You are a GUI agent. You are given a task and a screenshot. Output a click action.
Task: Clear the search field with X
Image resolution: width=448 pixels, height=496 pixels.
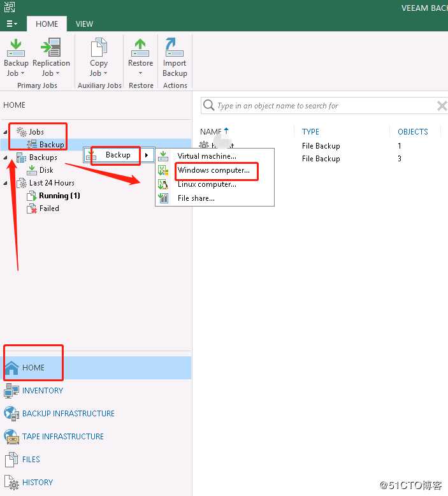pos(442,106)
